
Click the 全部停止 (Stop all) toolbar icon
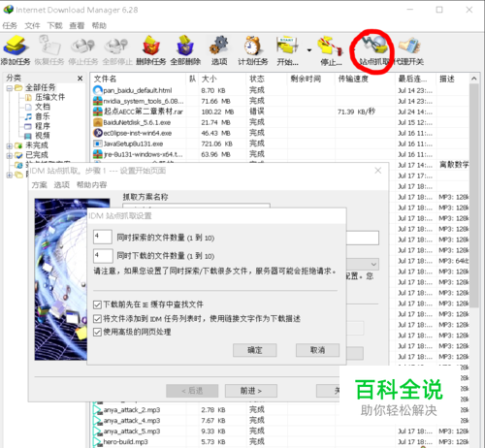click(x=117, y=50)
